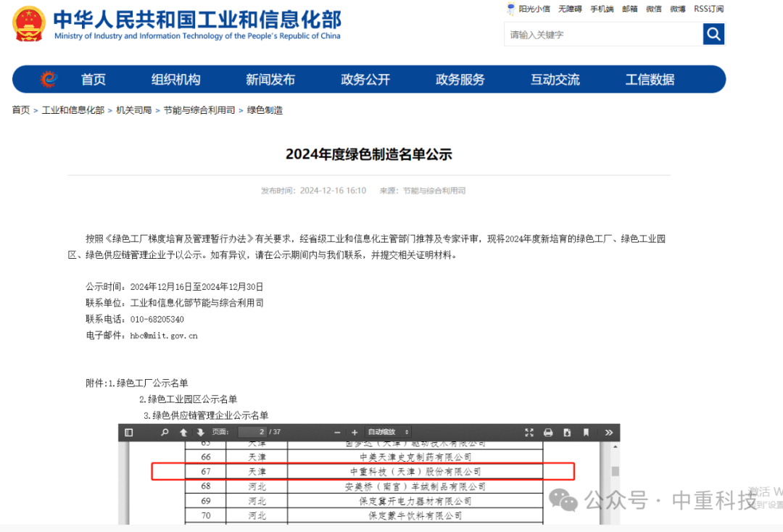Zoom in with the plus icon
Screen dimensions: 783x532
point(355,432)
